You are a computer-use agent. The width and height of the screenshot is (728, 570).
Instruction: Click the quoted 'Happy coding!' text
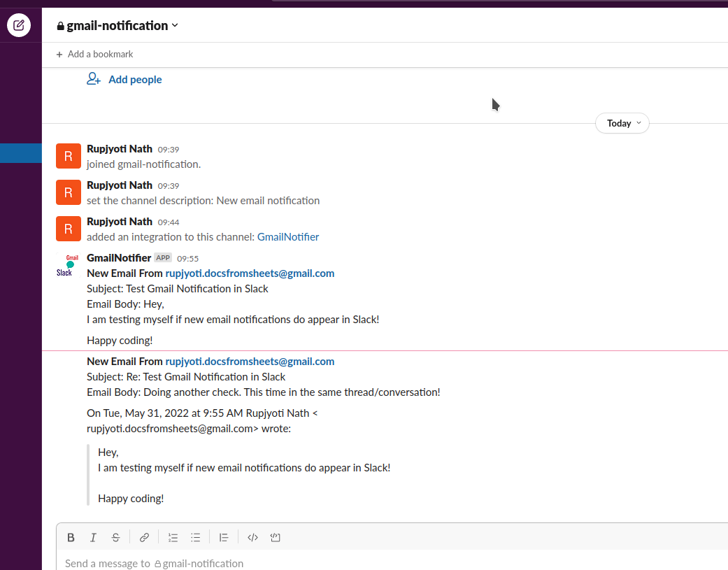click(x=131, y=499)
